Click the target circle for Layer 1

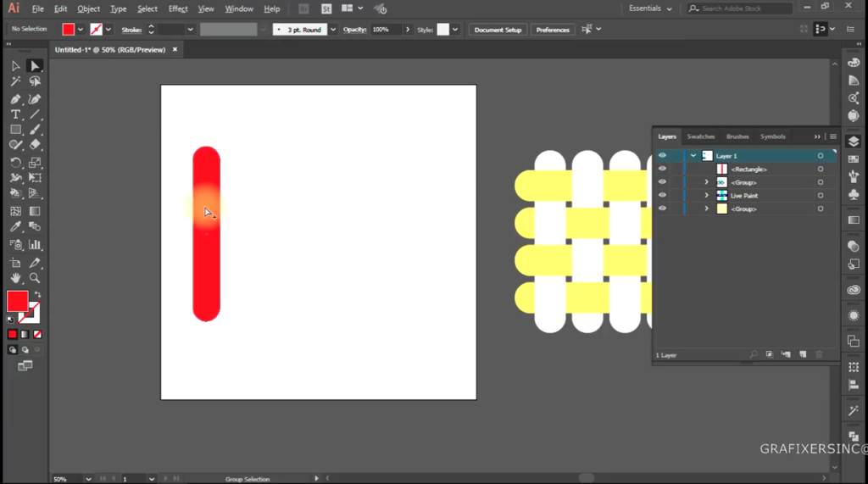coord(821,156)
